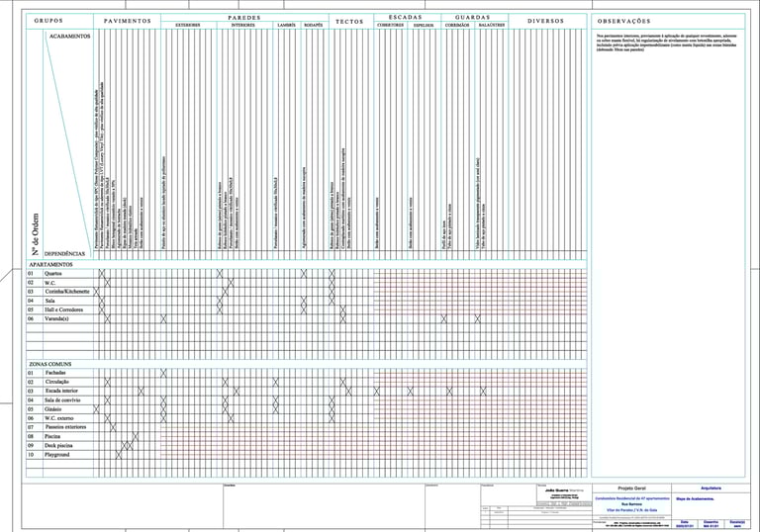The height and width of the screenshot is (532, 760).
Task: Click the DIVERSOS group header
Action: point(546,22)
